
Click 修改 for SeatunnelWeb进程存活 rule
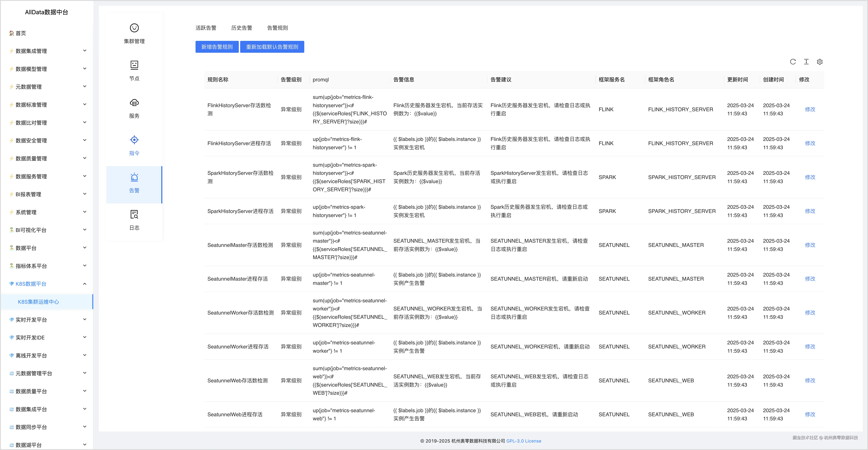(x=810, y=414)
